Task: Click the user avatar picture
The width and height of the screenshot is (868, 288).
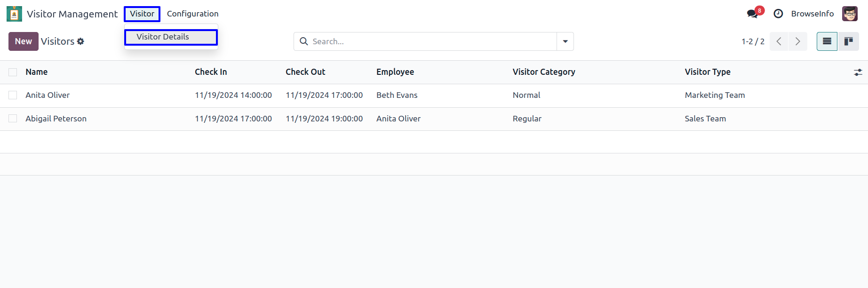Action: (x=850, y=14)
